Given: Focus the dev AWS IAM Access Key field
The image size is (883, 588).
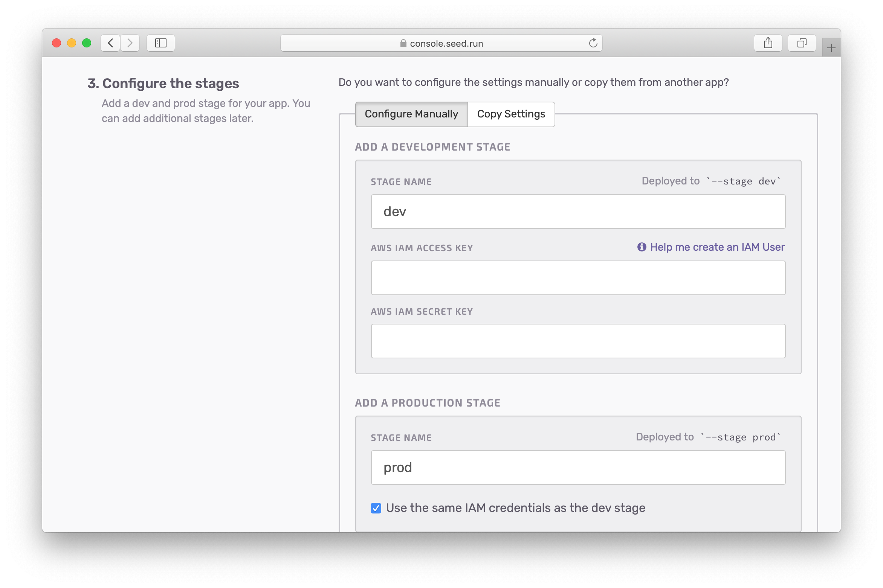Looking at the screenshot, I should [578, 278].
